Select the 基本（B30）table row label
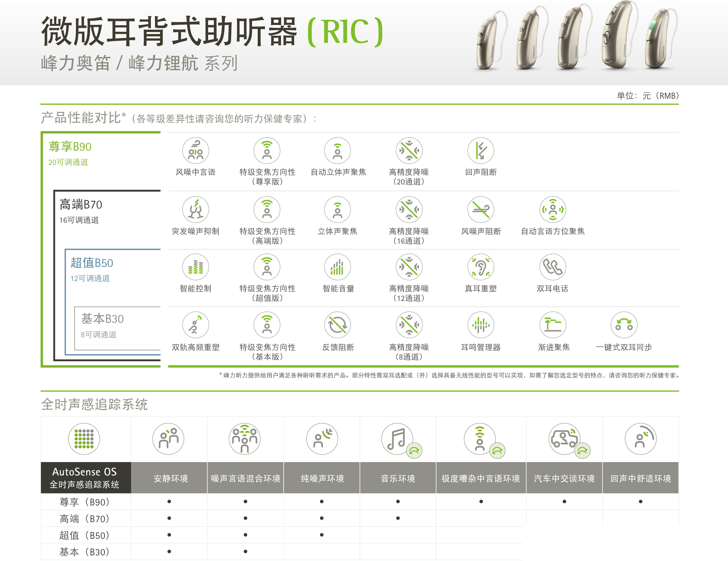Image resolution: width=728 pixels, height=561 pixels. click(x=84, y=552)
